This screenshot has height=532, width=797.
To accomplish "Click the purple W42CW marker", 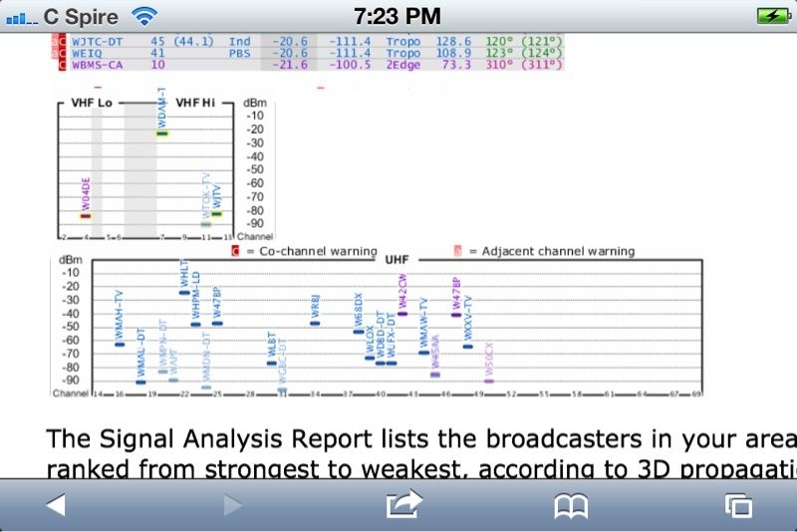I will pos(402,314).
